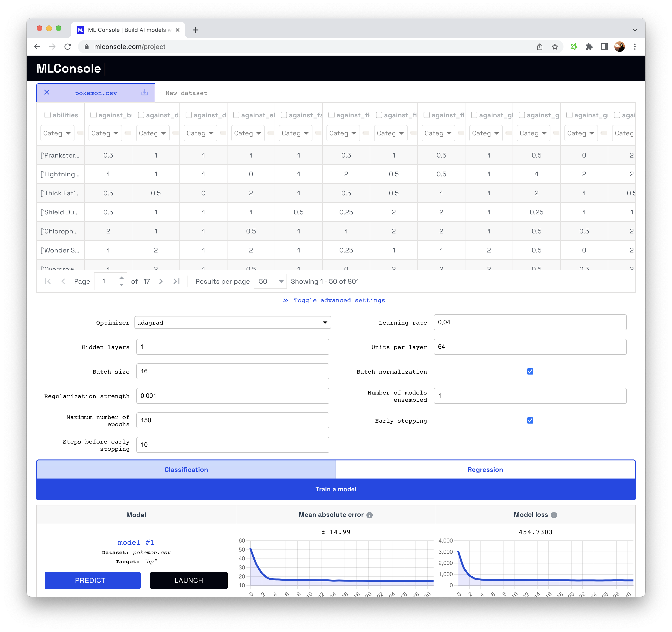Close the pokemon.csv dataset tab
The height and width of the screenshot is (632, 672).
click(47, 92)
